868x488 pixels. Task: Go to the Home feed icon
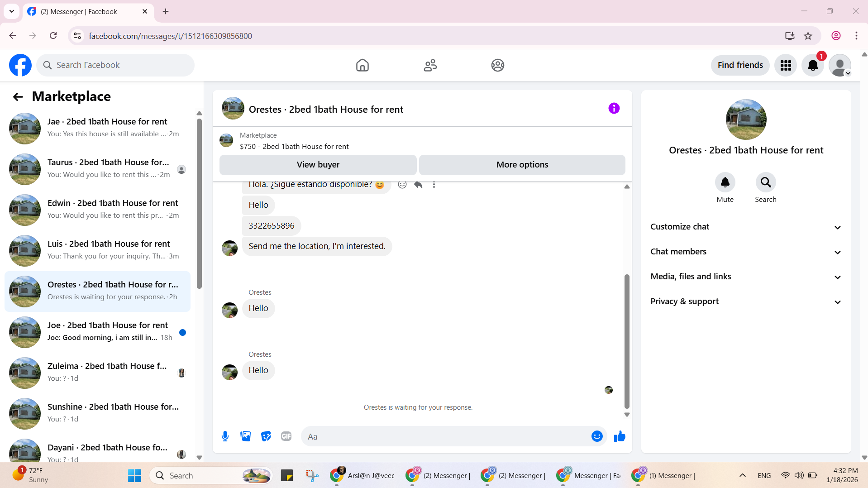pos(362,65)
